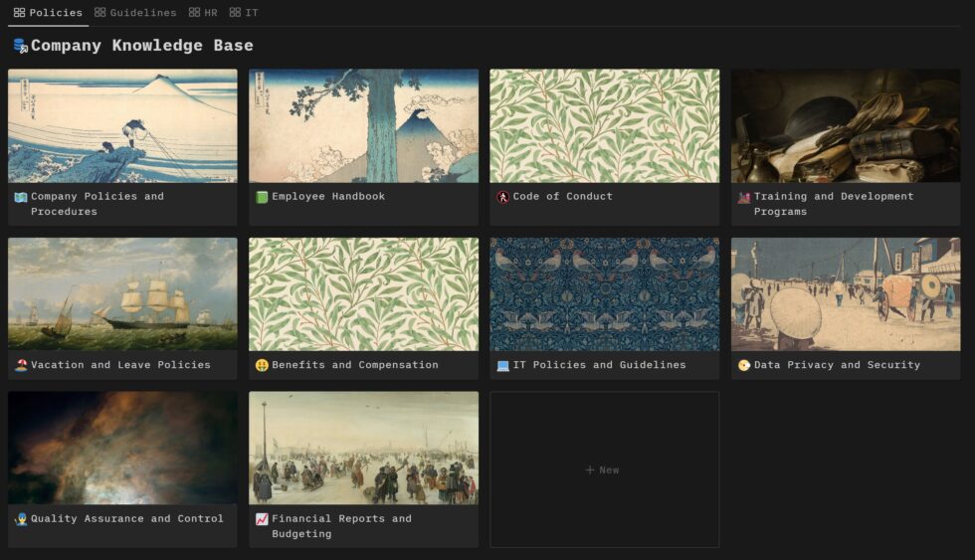
Task: Open the Employee Handbook page title
Action: 328,196
